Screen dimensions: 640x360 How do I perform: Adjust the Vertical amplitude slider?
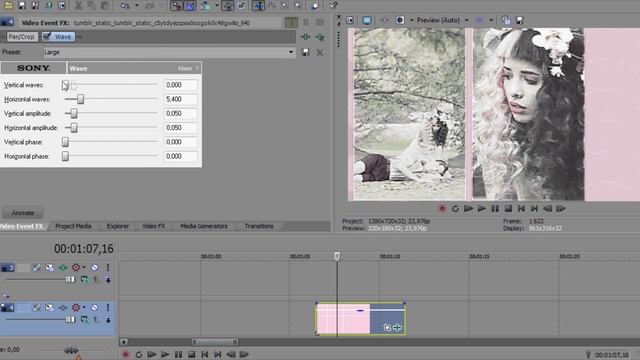pyautogui.click(x=74, y=113)
